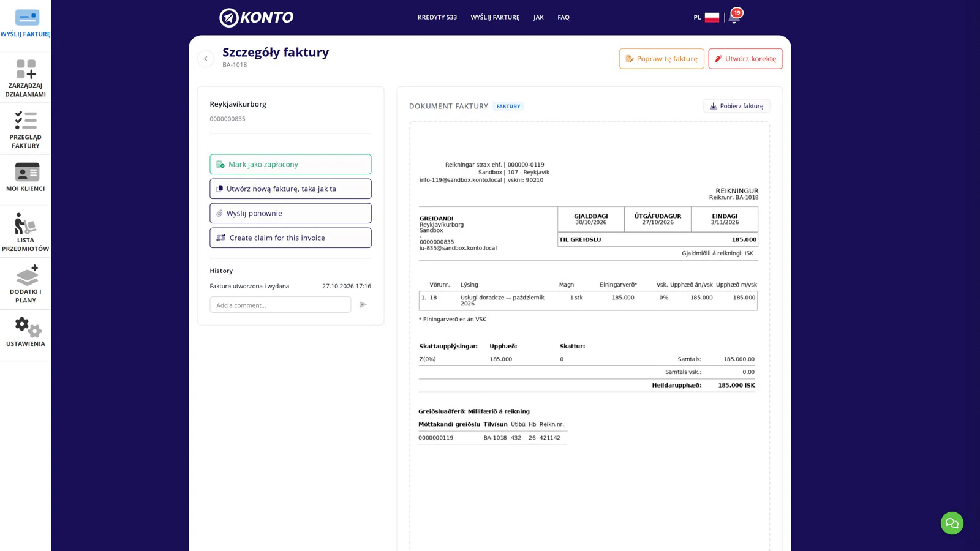
Task: Open Moi klienci contact card icon
Action: [27, 172]
